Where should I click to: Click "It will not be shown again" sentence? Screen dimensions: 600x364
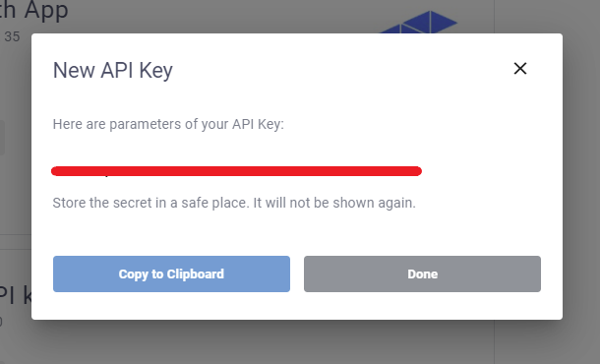(x=334, y=203)
